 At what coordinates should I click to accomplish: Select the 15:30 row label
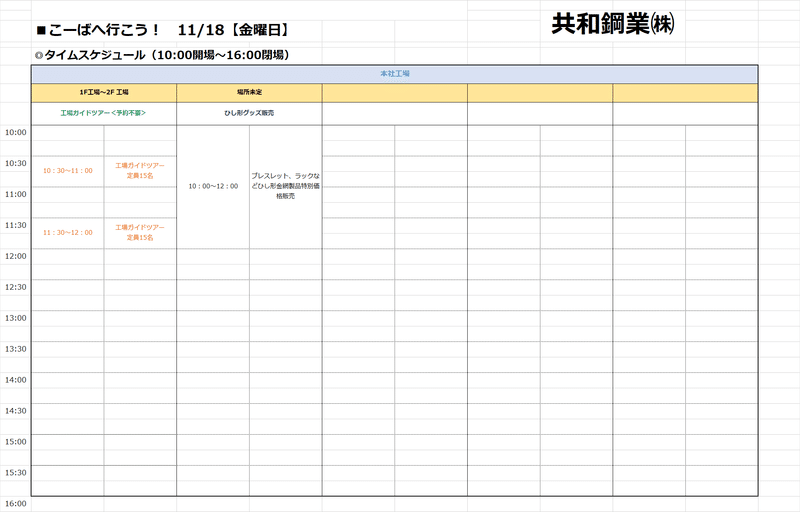tap(16, 473)
